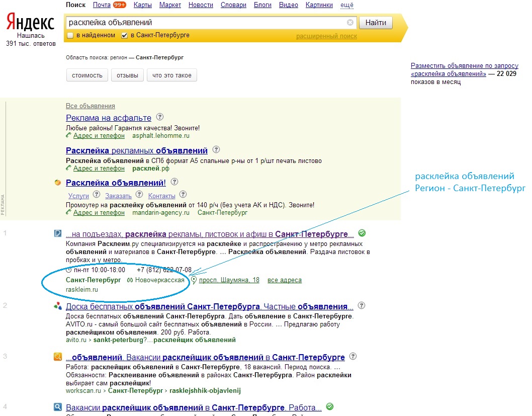Screen dimensions: 532x416
Task: Click the 'workscan.ru' breadcrumb URL
Action: point(83,390)
